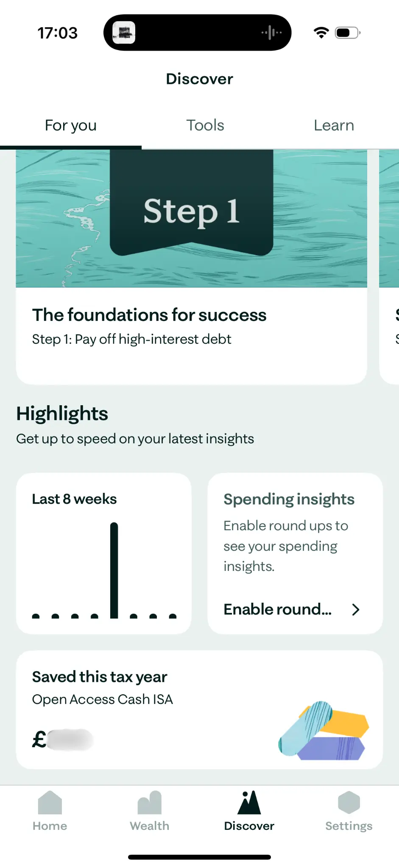Tap the next partially visible step card

(x=390, y=267)
